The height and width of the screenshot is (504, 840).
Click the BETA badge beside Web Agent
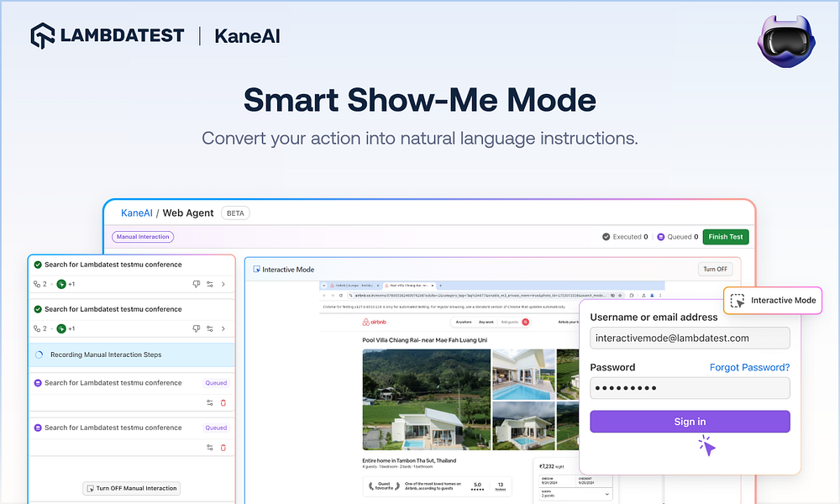235,213
